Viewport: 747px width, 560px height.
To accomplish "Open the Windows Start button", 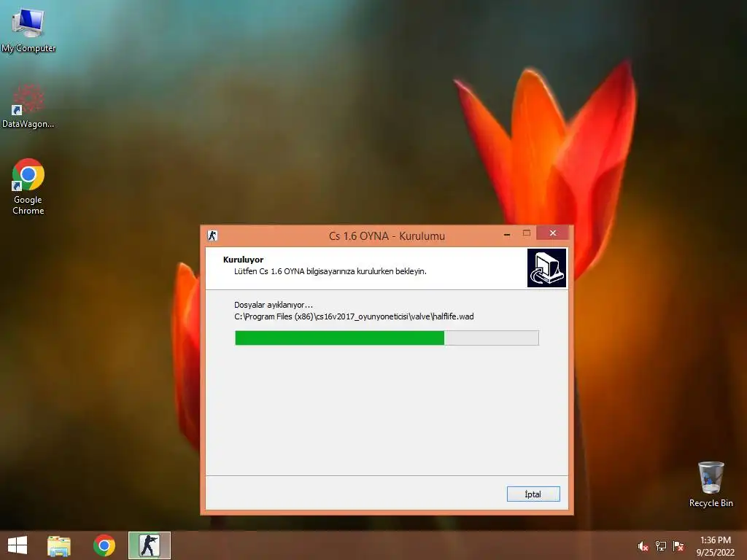I will pos(18,545).
